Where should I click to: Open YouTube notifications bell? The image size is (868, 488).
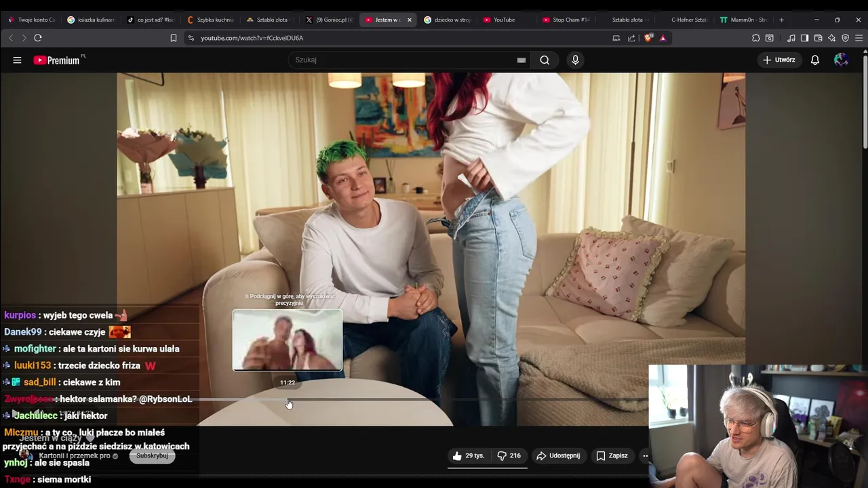pyautogui.click(x=815, y=60)
